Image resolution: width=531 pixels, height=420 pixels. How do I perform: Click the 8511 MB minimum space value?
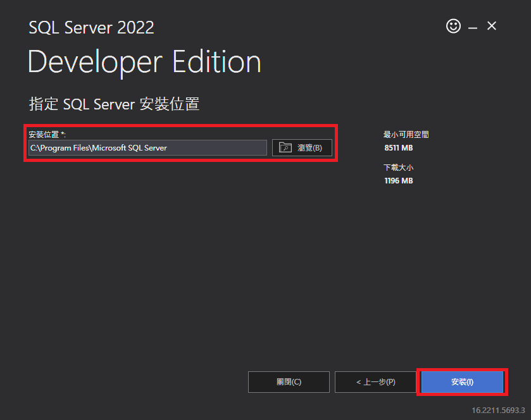399,148
